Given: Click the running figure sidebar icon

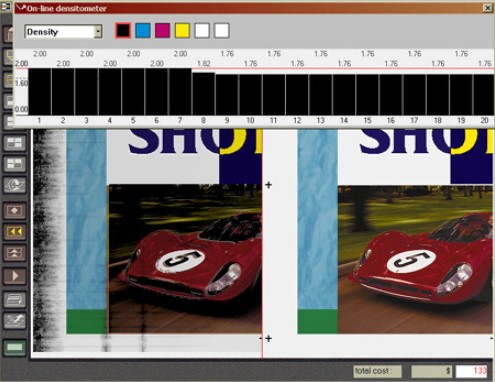Looking at the screenshot, I should tap(14, 321).
